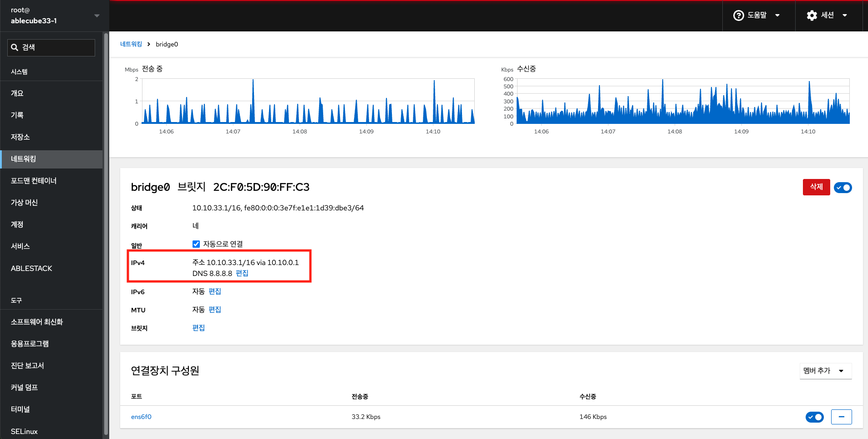Click the sidebar vertical scrollbar
The height and width of the screenshot is (439, 868).
(106, 228)
